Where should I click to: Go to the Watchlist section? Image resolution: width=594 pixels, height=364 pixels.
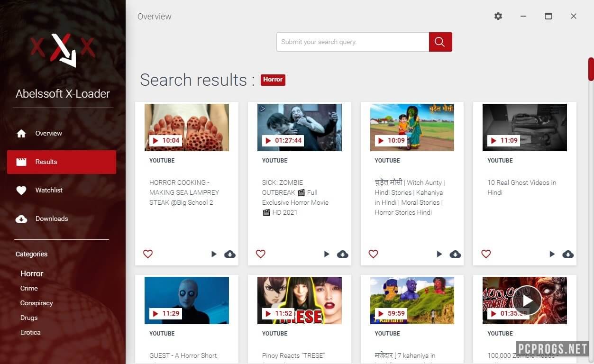49,190
